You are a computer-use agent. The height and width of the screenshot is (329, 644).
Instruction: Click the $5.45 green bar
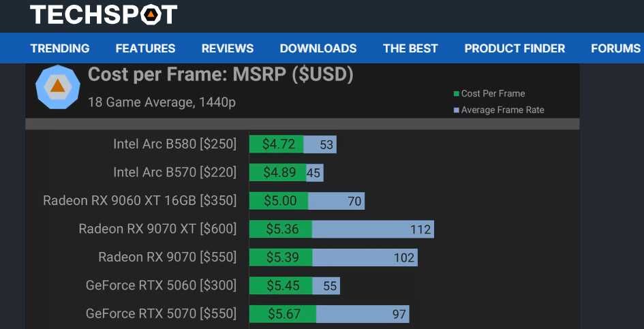pyautogui.click(x=281, y=285)
